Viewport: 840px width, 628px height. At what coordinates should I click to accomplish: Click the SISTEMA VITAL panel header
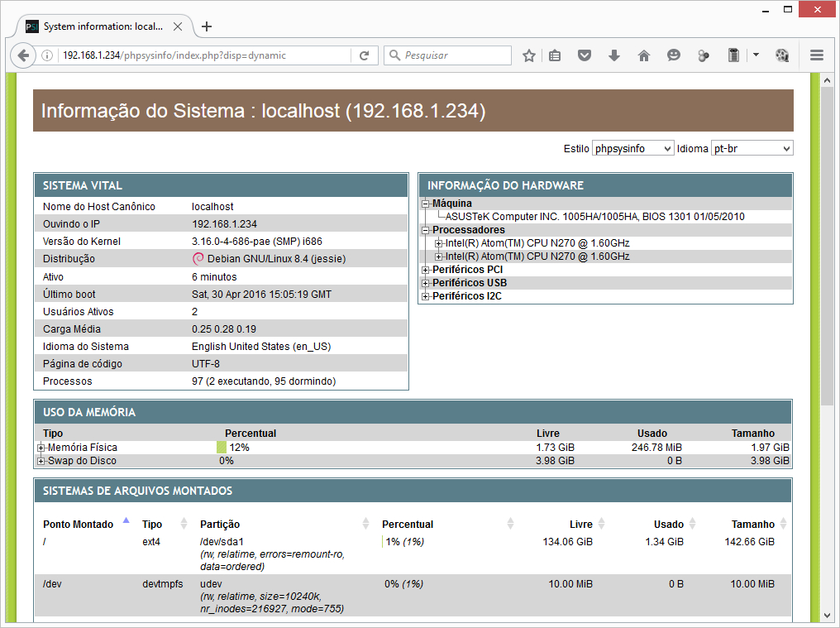(221, 185)
